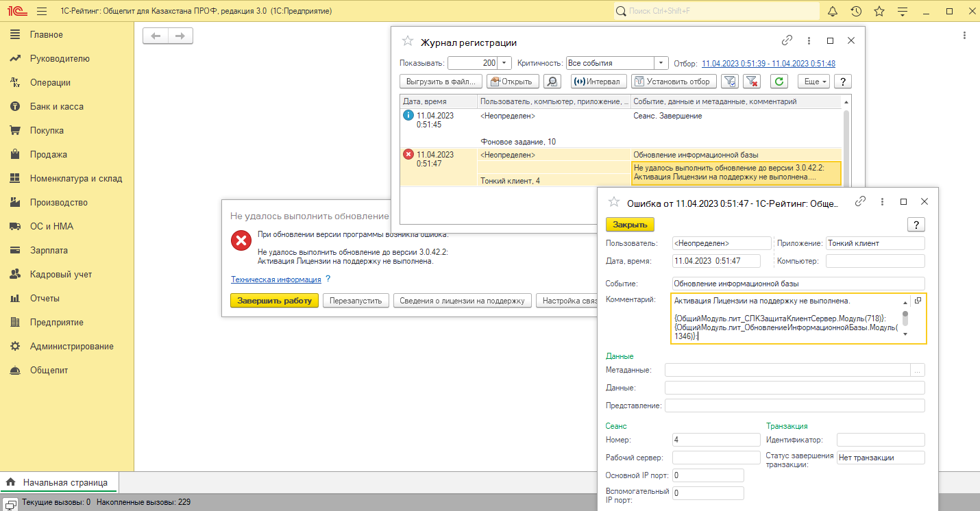Click Установить отбор button
This screenshot has width=980, height=511.
pyautogui.click(x=674, y=82)
